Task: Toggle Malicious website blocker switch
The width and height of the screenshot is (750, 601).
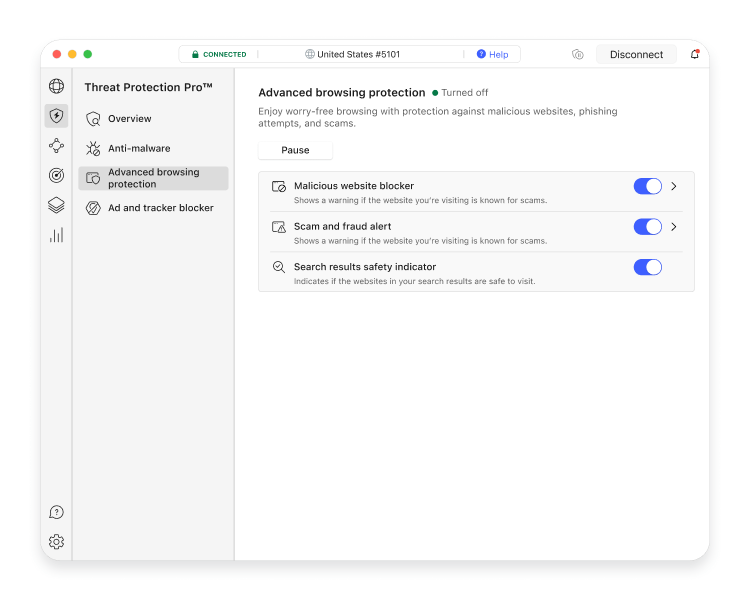Action: coord(648,186)
